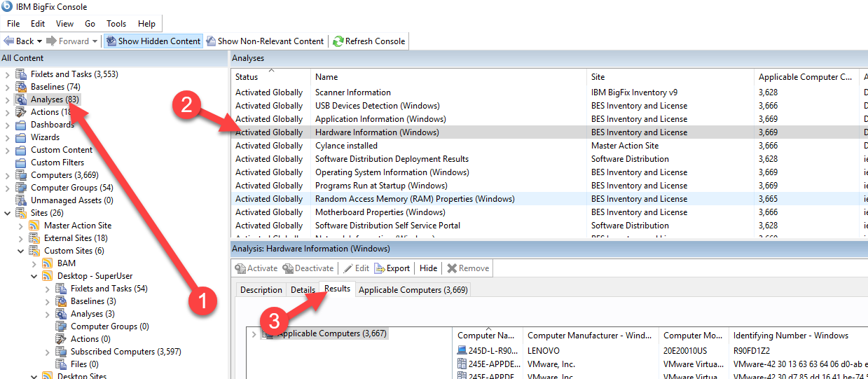868x379 pixels.
Task: Click the Custom Sites (6) icon
Action: point(34,251)
